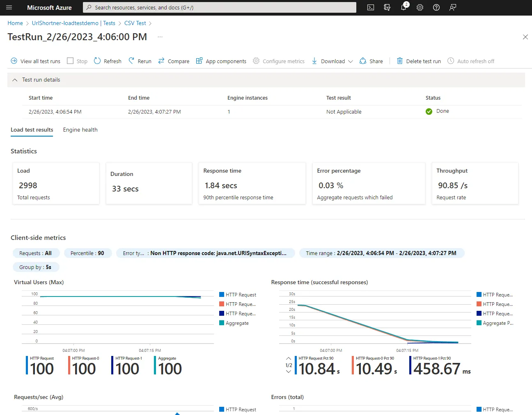Go to the Home breadcrumb
This screenshot has width=532, height=415.
click(15, 23)
